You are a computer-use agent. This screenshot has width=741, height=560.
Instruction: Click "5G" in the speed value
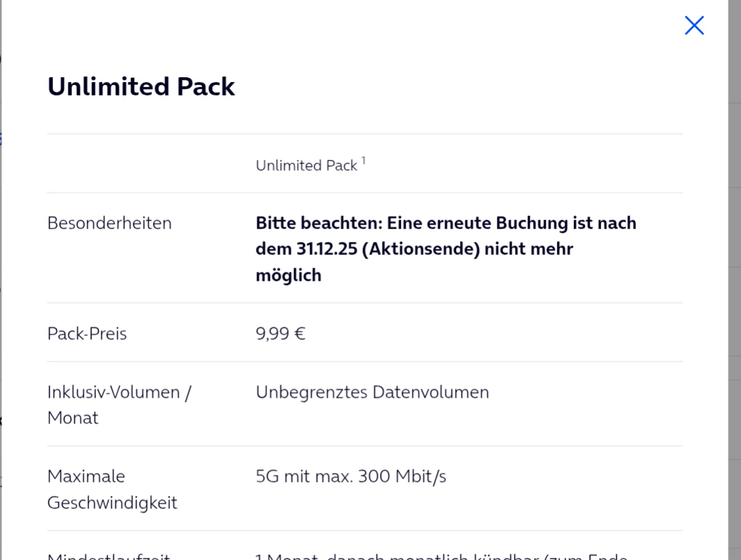pos(267,476)
